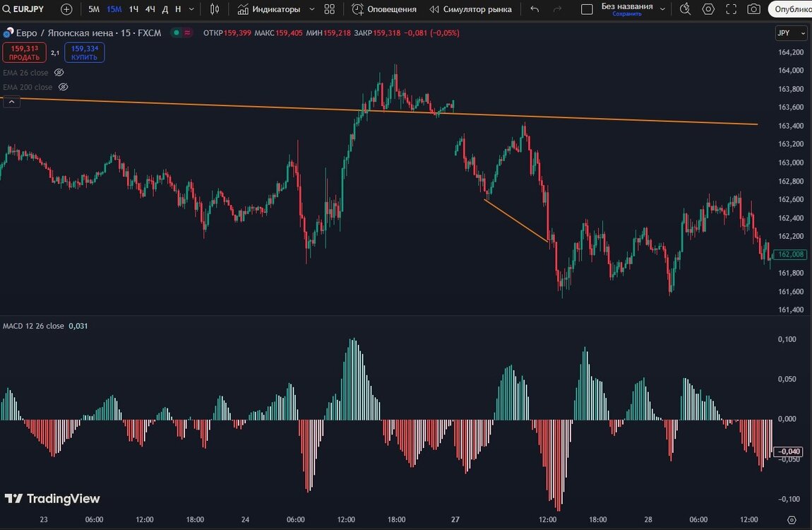Click the EMA 26 close label
This screenshot has width=812, height=530.
(25, 73)
